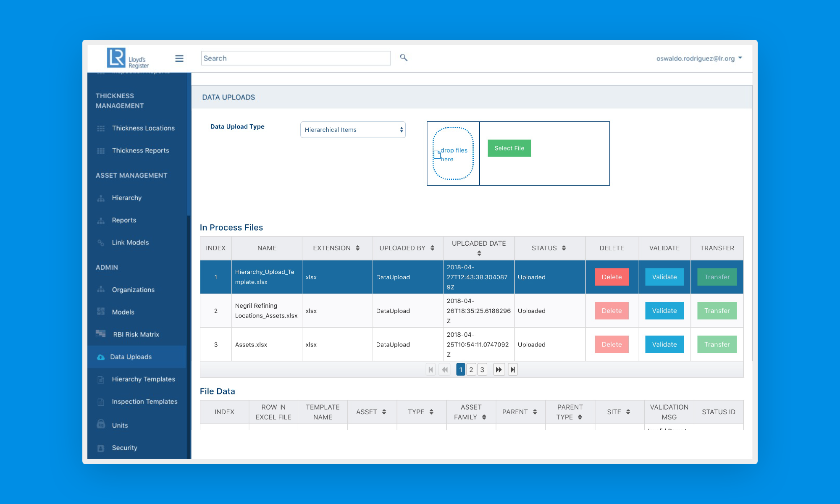Click the Units sidebar icon
840x504 pixels.
[101, 424]
